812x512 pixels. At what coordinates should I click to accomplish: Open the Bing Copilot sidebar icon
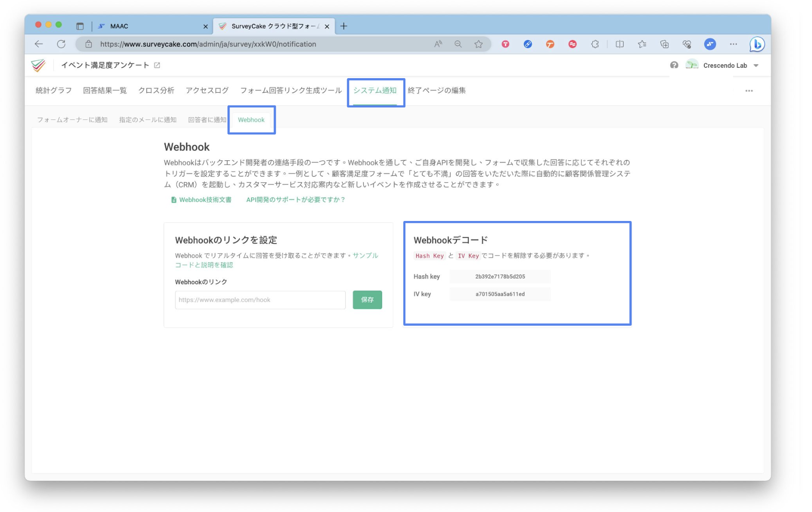757,44
